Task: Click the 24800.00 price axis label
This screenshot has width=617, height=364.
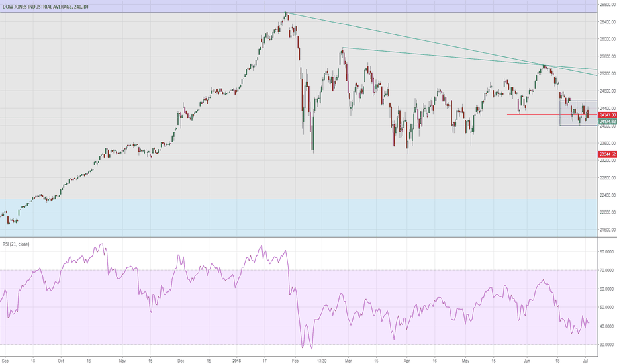Action: pyautogui.click(x=607, y=91)
